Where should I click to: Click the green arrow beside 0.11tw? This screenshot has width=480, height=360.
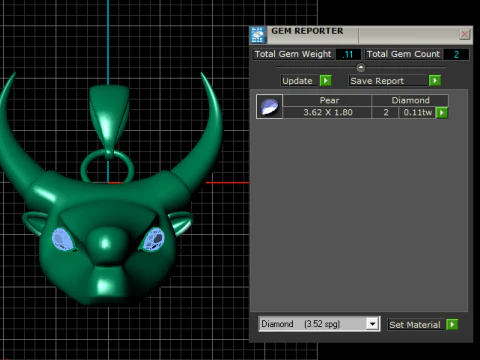click(442, 113)
